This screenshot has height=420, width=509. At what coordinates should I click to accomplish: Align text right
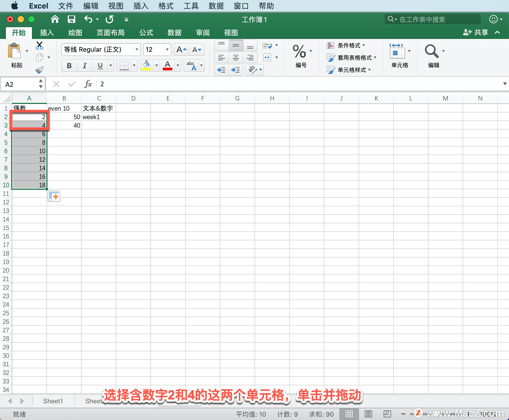point(250,58)
